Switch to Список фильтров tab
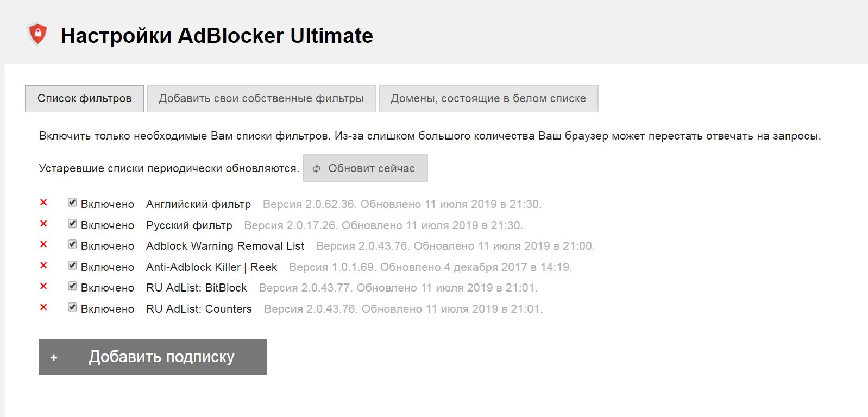 click(x=84, y=98)
